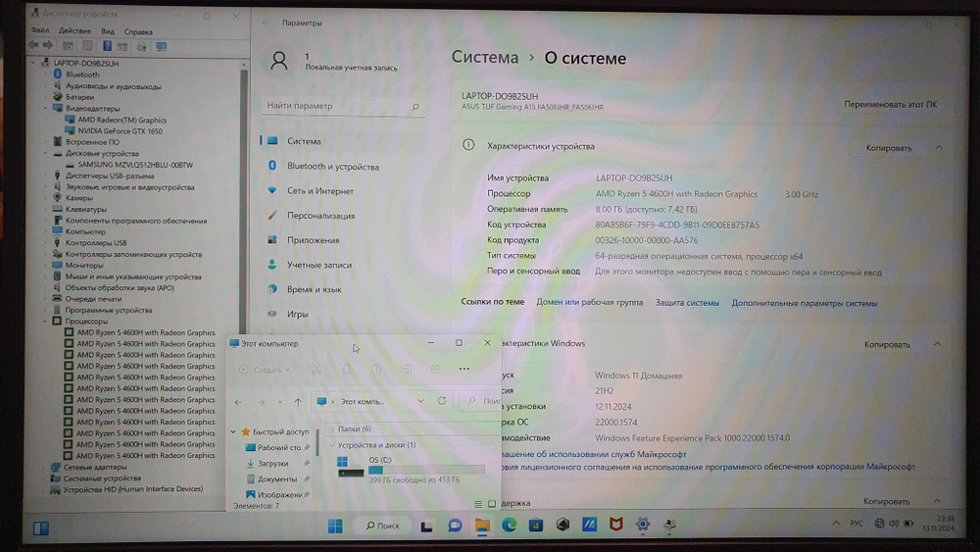The image size is (980, 552).
Task: Click the Paste icon in Explorer toolbar
Action: point(376,370)
